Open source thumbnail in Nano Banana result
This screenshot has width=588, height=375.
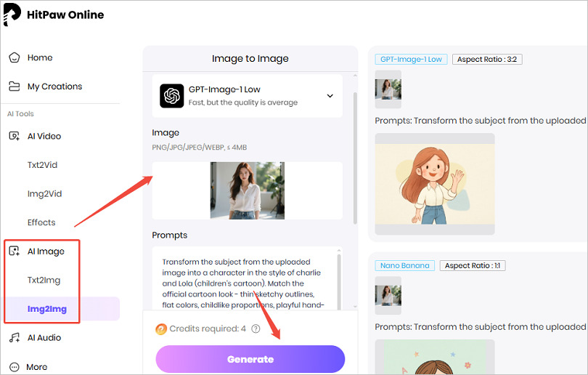[388, 295]
